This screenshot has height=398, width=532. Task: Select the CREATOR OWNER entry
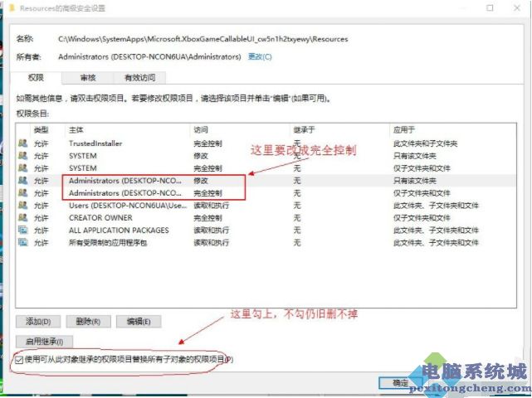tap(266, 217)
